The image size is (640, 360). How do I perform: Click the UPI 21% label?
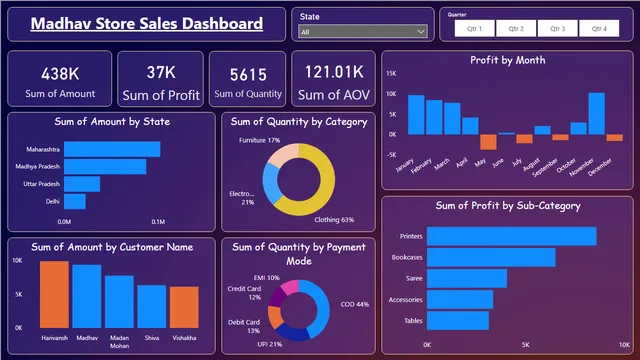269,344
